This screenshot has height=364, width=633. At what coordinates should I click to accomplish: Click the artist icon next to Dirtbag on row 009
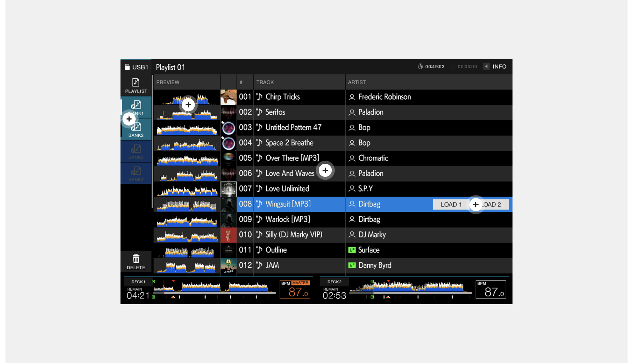[352, 219]
